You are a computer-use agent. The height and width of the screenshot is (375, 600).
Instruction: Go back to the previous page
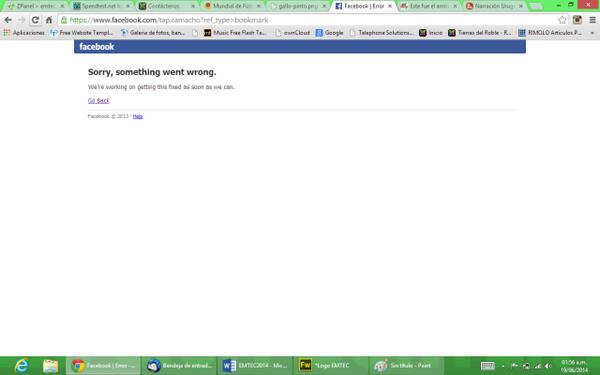click(x=8, y=20)
